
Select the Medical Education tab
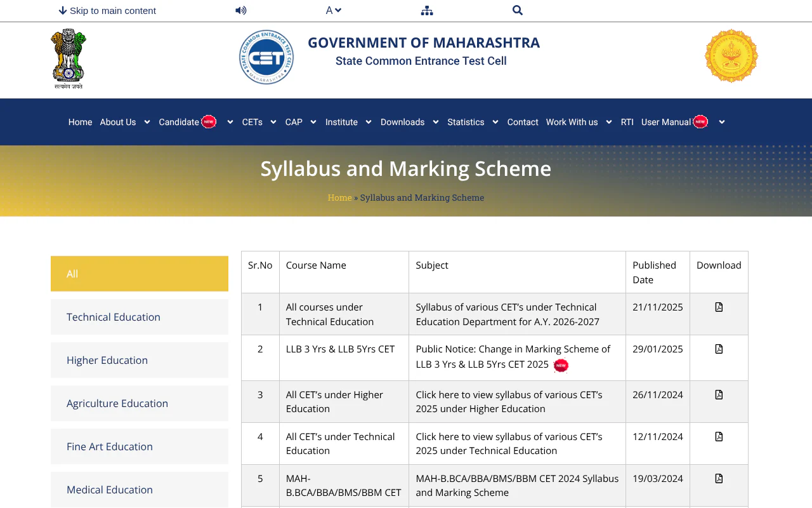click(x=140, y=490)
